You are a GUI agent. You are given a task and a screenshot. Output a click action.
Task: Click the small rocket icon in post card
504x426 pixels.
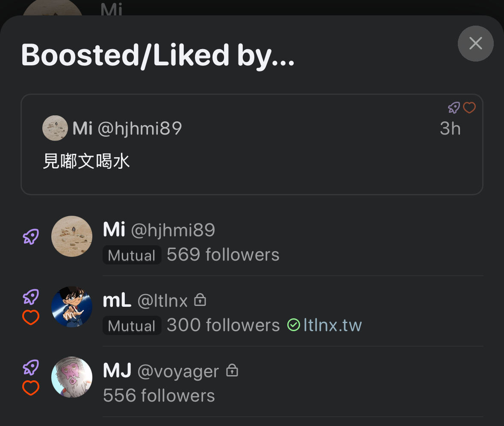[x=454, y=108]
